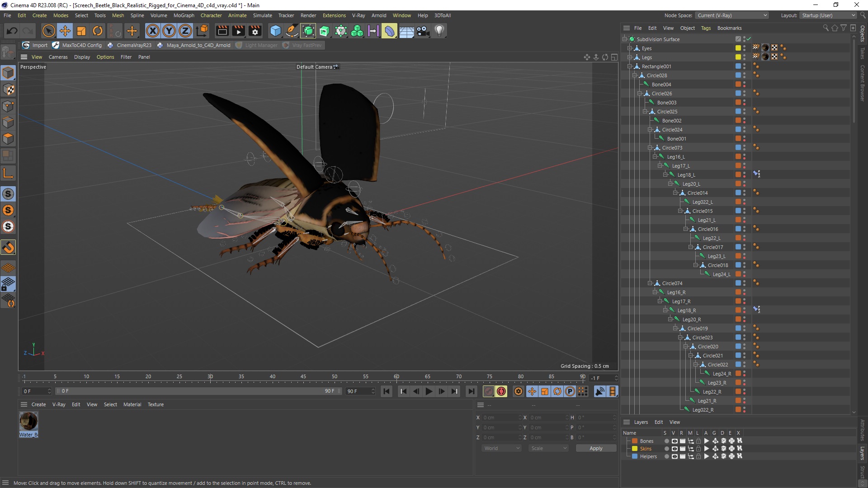Open Object Manager Tags menu
Viewport: 868px width, 488px height.
706,28
